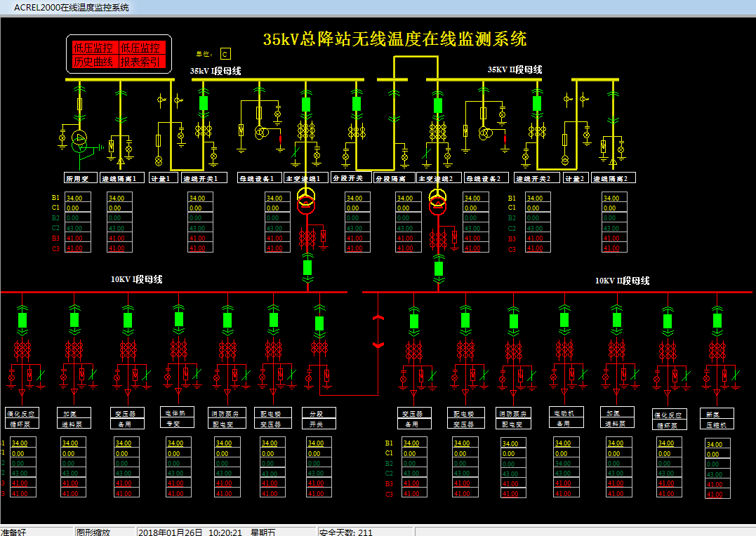The height and width of the screenshot is (536, 756).
Task: Click the 主变进线2 transformer icon
Action: [x=438, y=202]
